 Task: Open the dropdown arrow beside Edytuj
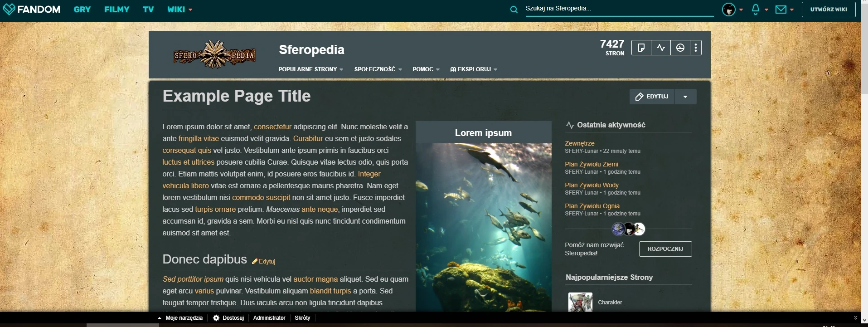point(685,97)
